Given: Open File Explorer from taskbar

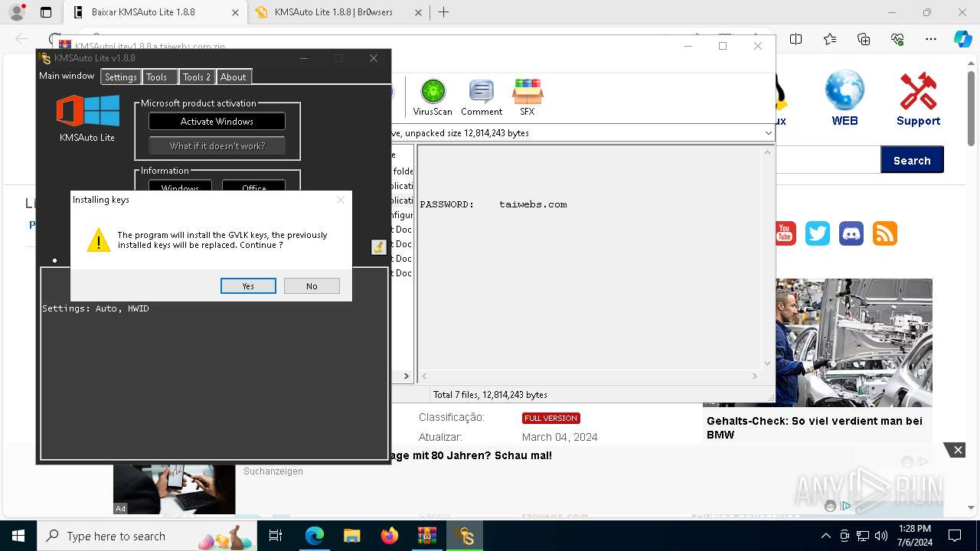Looking at the screenshot, I should pos(351,536).
